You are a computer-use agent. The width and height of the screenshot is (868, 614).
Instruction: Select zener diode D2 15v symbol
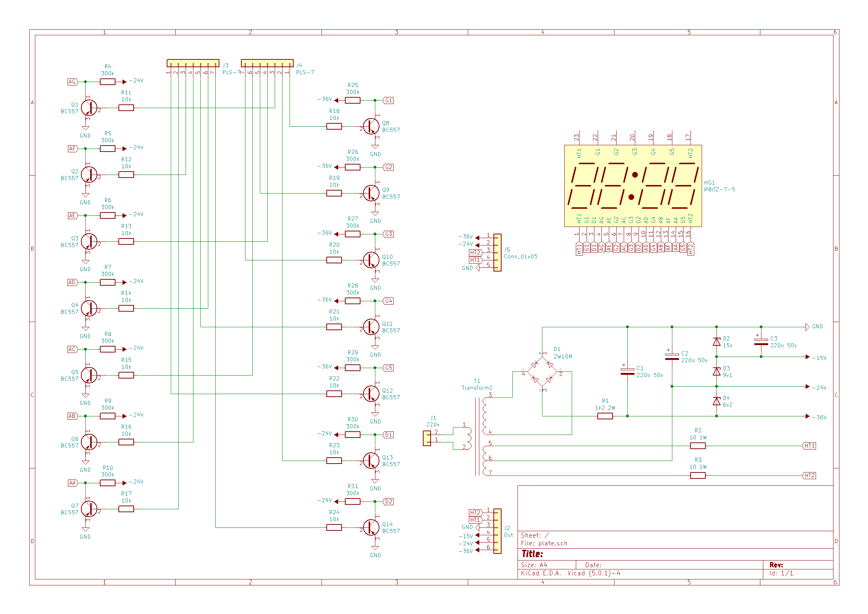(x=717, y=342)
